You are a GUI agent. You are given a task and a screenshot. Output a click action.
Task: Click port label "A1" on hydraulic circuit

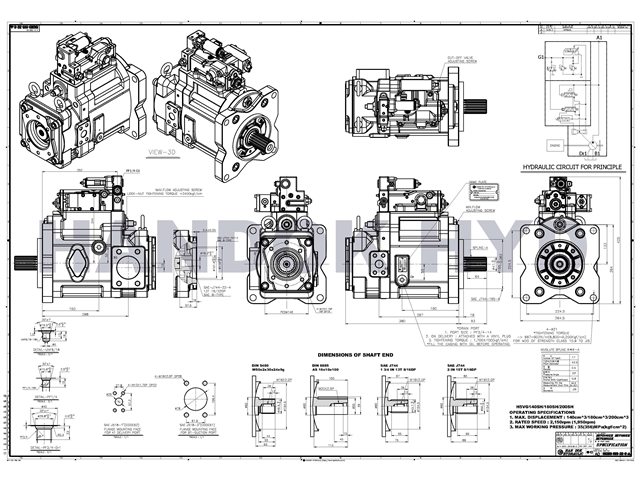coord(599,38)
